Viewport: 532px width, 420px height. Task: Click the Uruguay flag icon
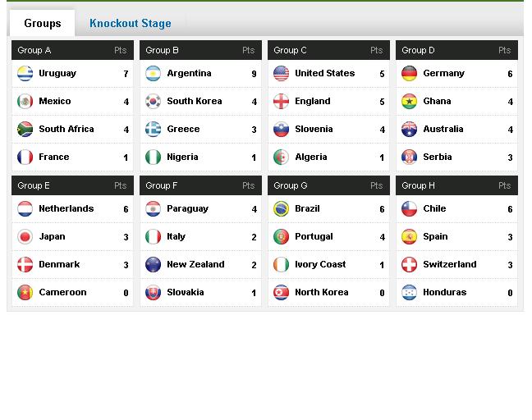tap(25, 74)
